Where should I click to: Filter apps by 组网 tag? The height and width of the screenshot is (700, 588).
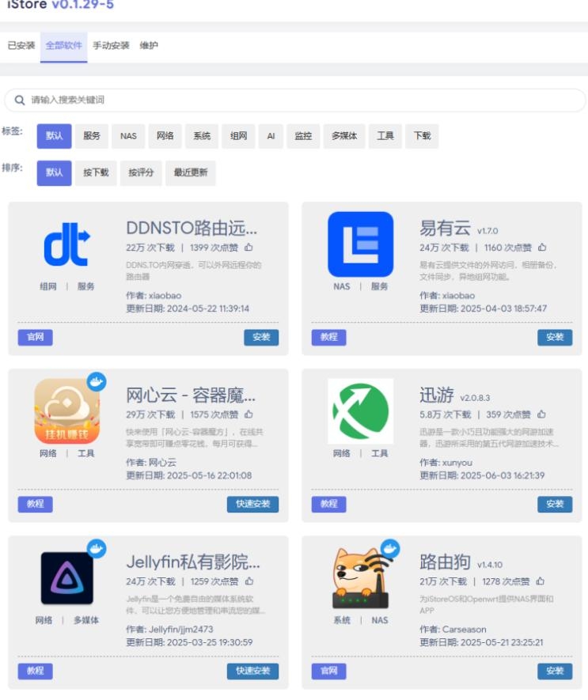click(x=238, y=136)
